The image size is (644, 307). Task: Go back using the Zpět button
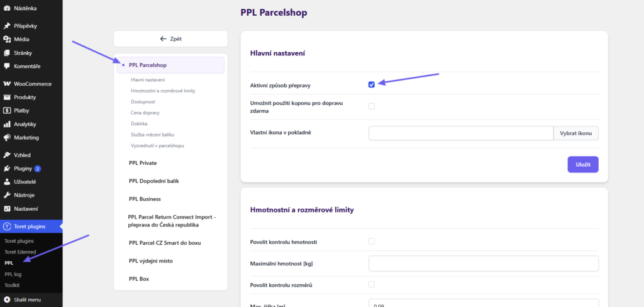[170, 39]
